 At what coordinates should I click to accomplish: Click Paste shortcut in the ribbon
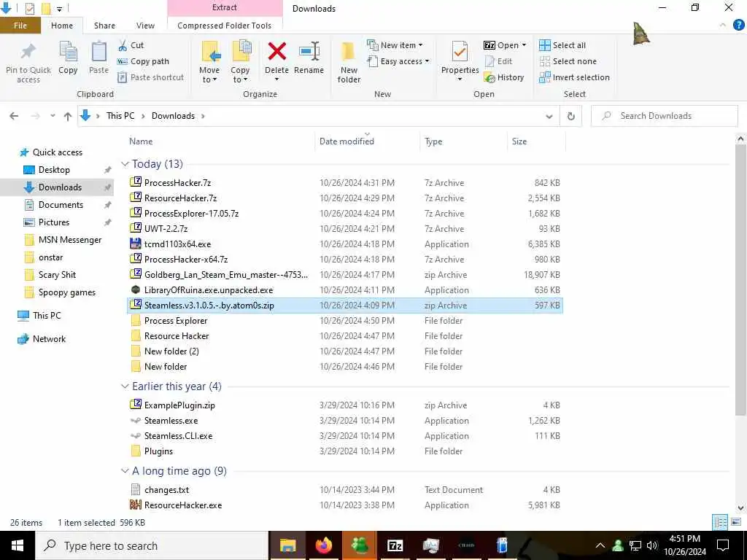click(x=150, y=77)
